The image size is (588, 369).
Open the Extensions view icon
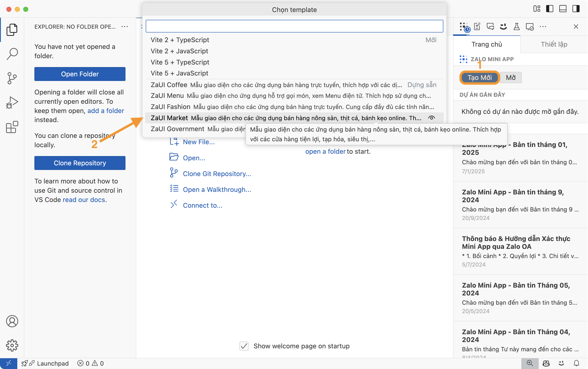point(12,127)
